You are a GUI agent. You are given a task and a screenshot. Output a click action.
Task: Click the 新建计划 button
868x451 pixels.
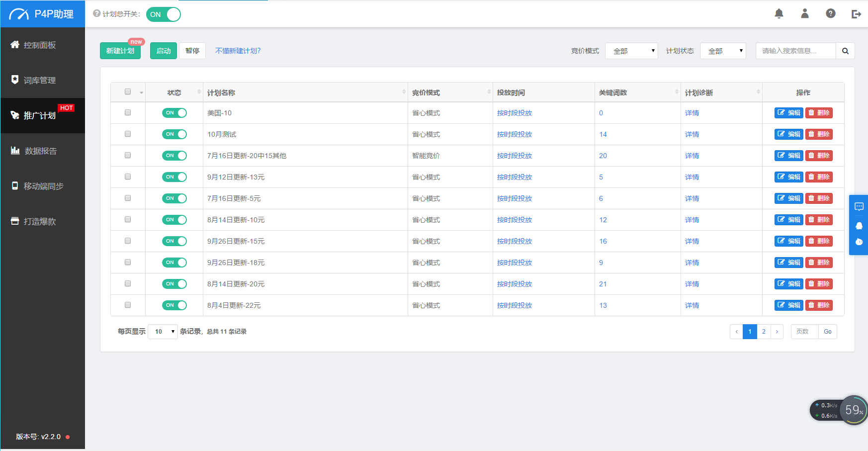coord(120,51)
